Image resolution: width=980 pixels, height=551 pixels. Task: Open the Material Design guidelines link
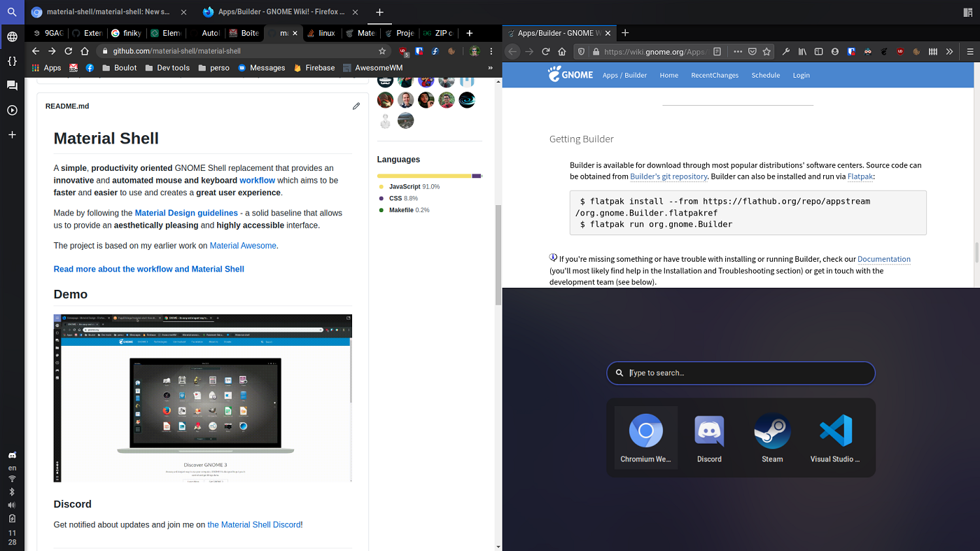(185, 212)
